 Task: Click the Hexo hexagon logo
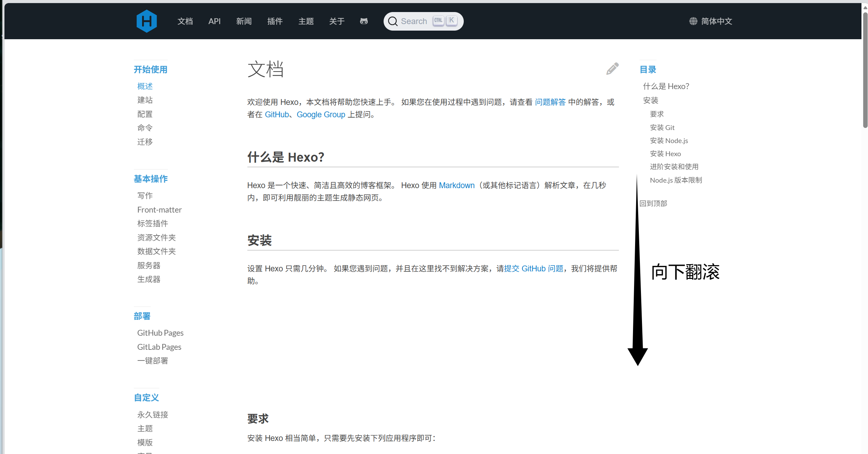tap(147, 21)
